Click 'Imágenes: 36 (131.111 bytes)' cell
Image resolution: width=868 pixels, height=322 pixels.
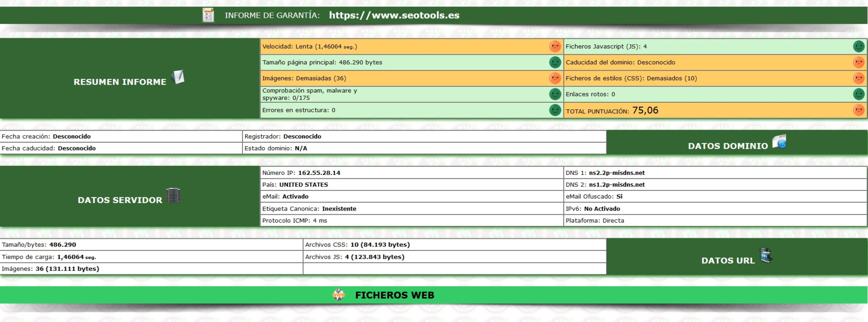[x=151, y=269]
